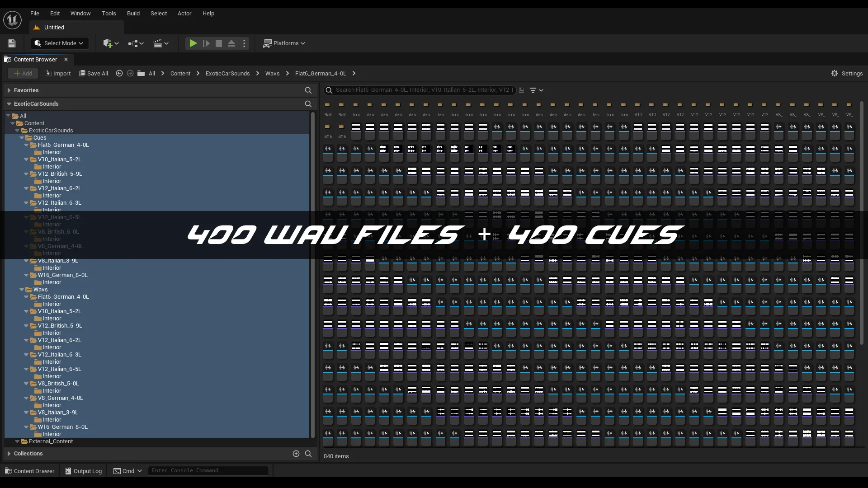
Task: Click the save search icon beside search field
Action: [521, 90]
